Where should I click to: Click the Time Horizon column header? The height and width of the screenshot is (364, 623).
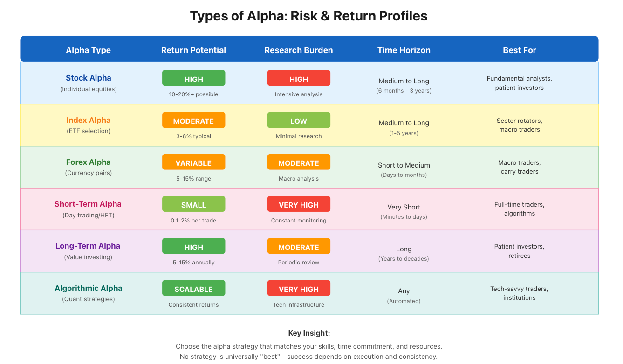pyautogui.click(x=404, y=50)
